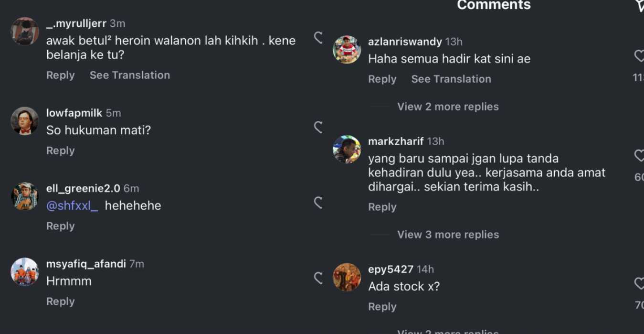Expand the cut-off more replies link under epy5427
This screenshot has width=644, height=334.
(448, 331)
